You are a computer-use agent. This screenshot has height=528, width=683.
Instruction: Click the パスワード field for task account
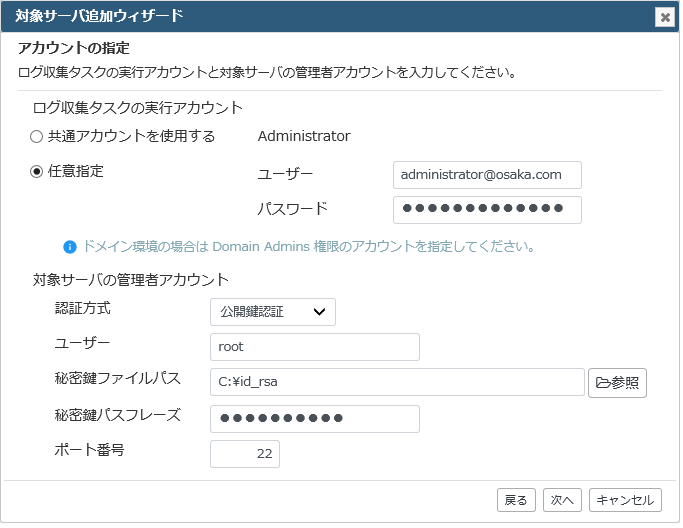(x=487, y=210)
